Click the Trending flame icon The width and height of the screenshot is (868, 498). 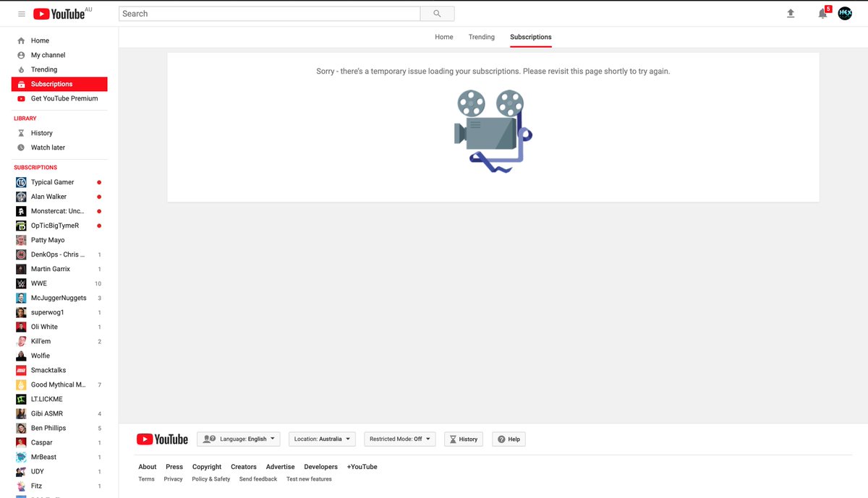(21, 69)
